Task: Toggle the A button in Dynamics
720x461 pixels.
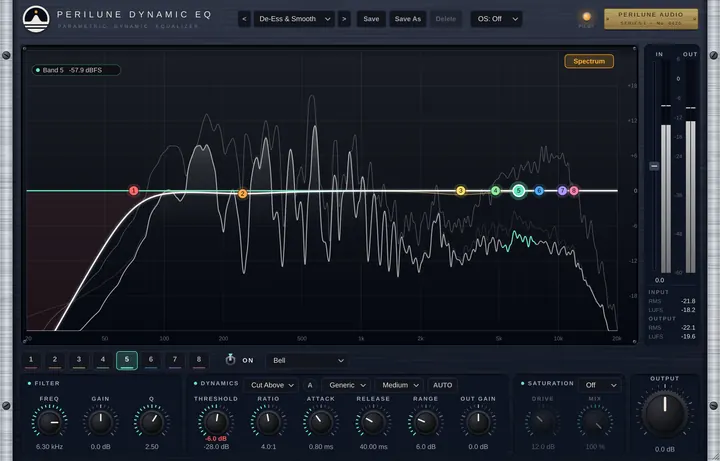Action: click(x=310, y=385)
